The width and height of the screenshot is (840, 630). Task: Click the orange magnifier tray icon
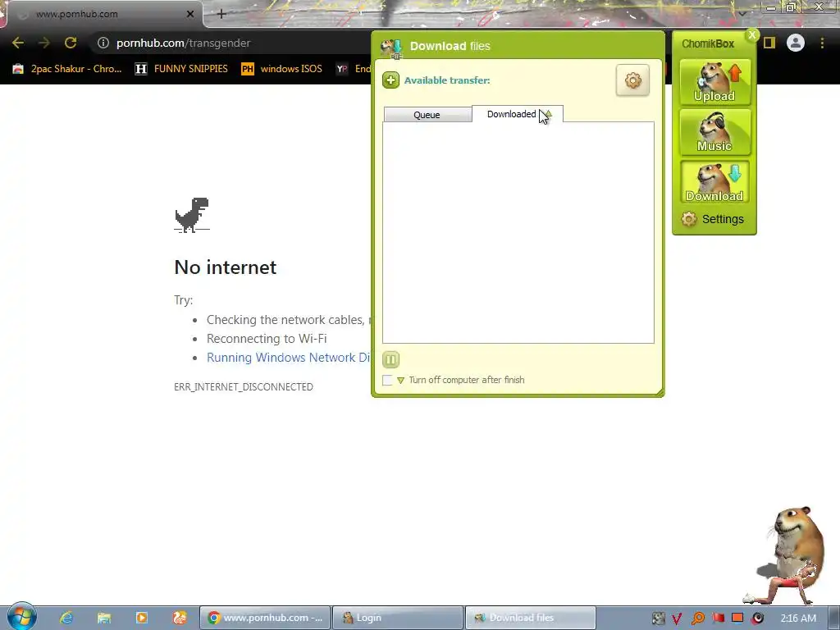click(698, 619)
